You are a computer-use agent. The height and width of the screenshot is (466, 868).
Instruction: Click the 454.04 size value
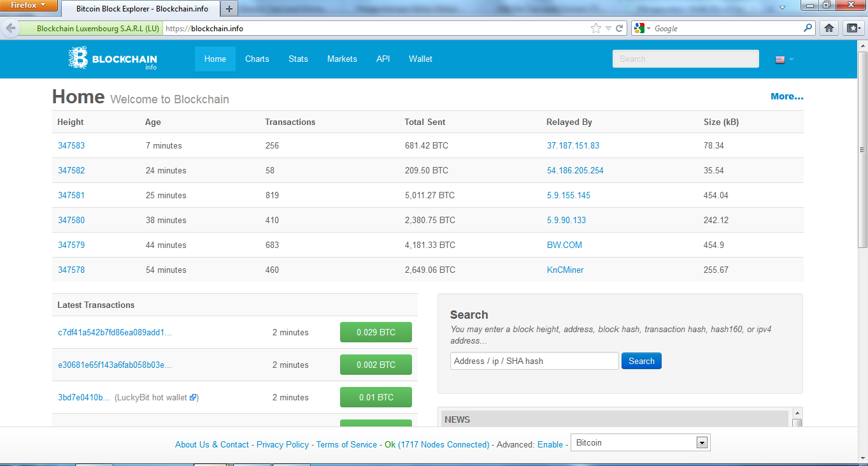point(716,195)
